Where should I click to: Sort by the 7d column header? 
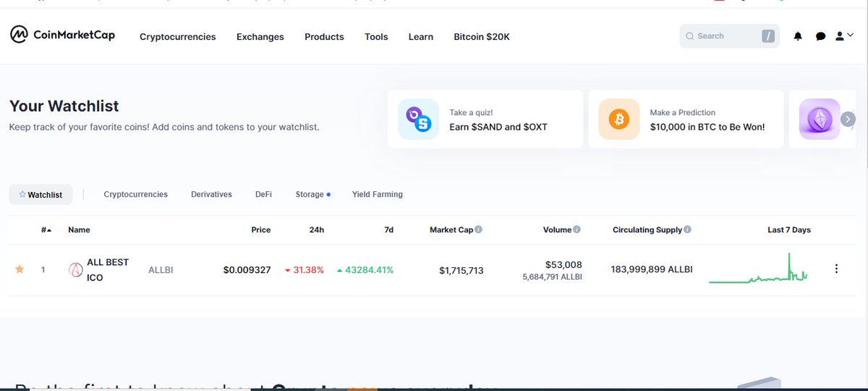point(389,230)
